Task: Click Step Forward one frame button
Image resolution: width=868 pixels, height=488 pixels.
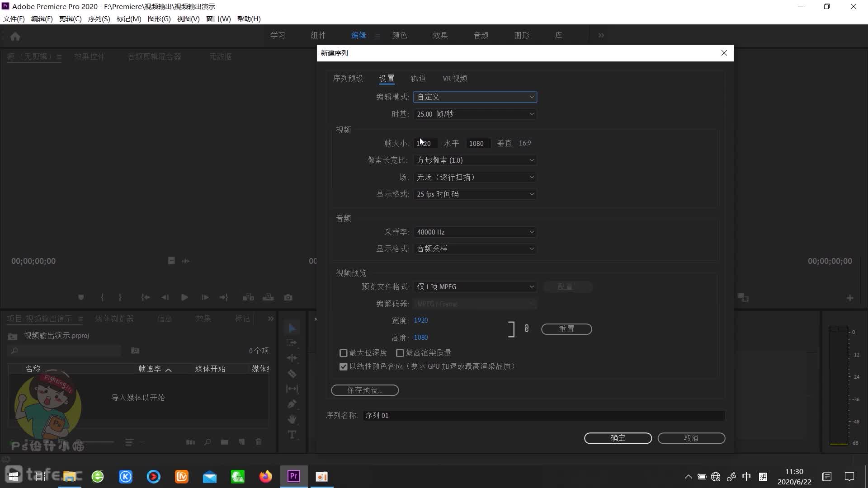Action: [x=205, y=297]
